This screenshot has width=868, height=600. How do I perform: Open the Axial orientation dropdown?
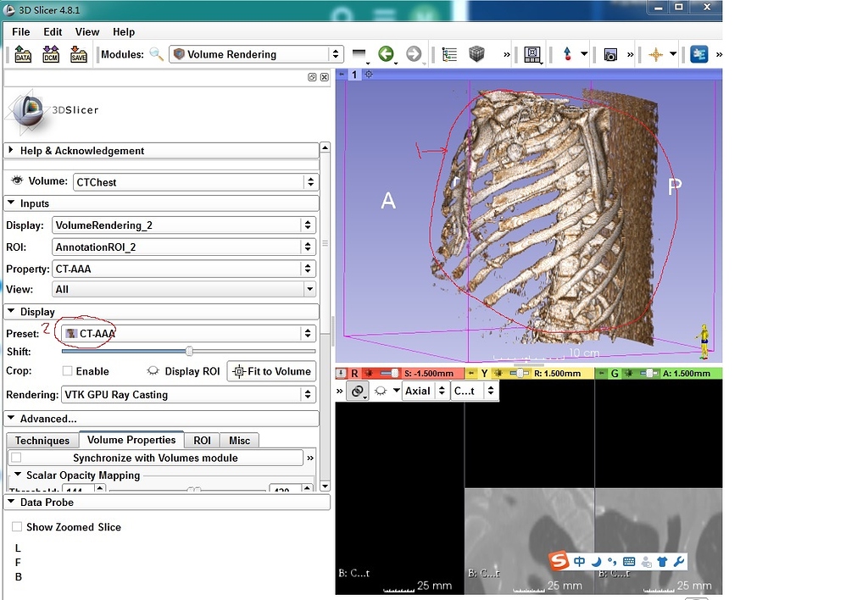426,392
